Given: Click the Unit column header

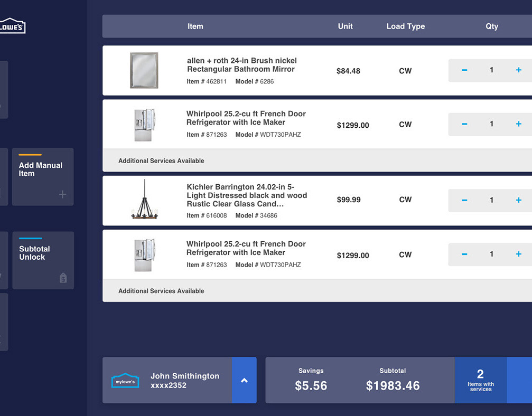Looking at the screenshot, I should coord(346,26).
